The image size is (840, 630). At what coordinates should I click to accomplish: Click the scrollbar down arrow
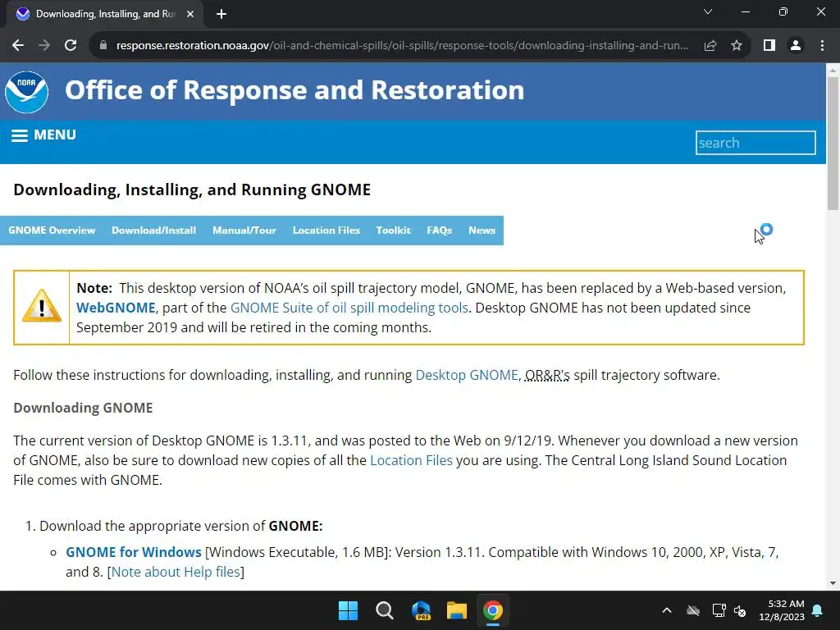click(833, 583)
